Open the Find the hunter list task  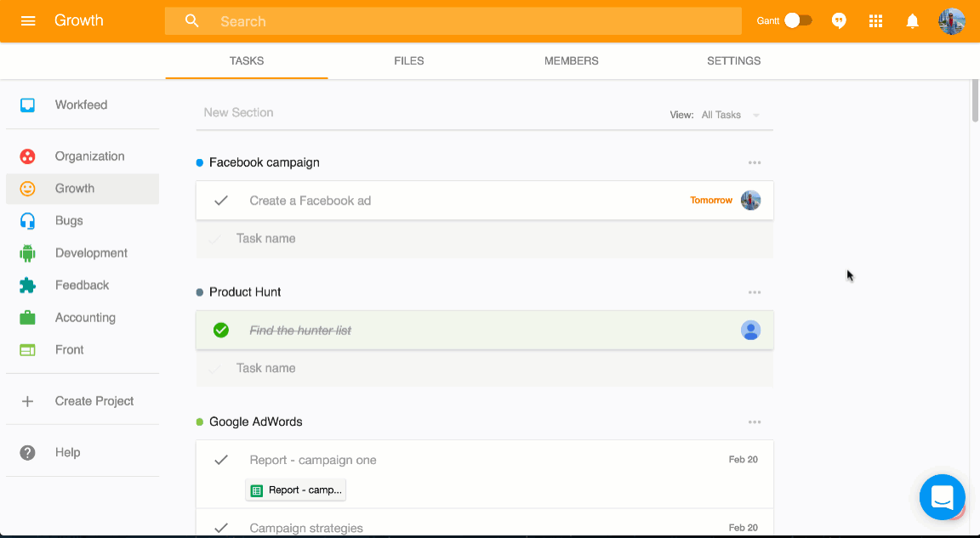[484, 330]
